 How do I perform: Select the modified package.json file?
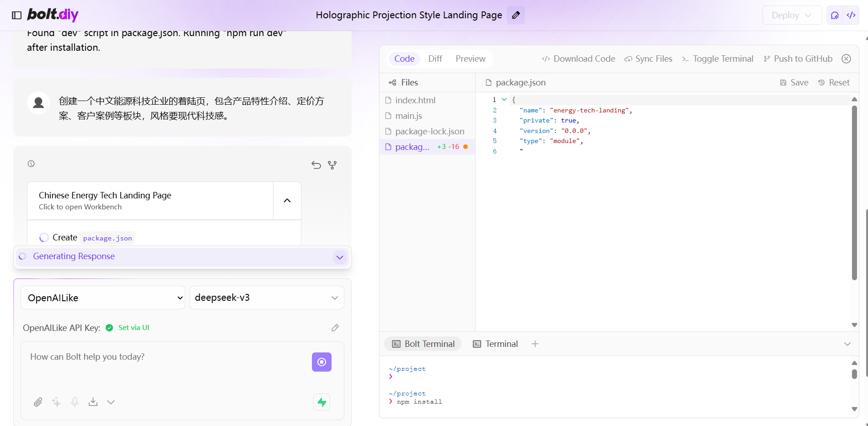pos(427,147)
